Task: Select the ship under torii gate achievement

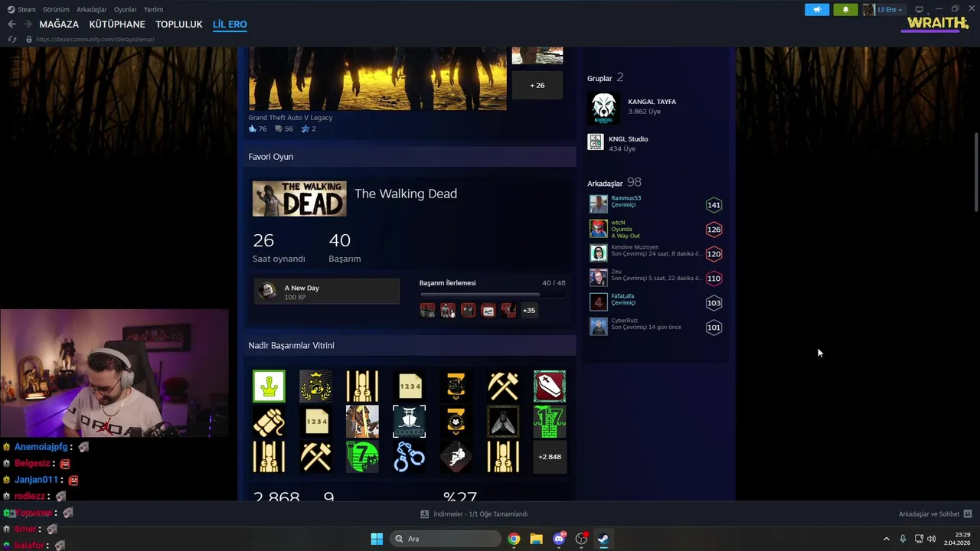Action: [x=409, y=422]
